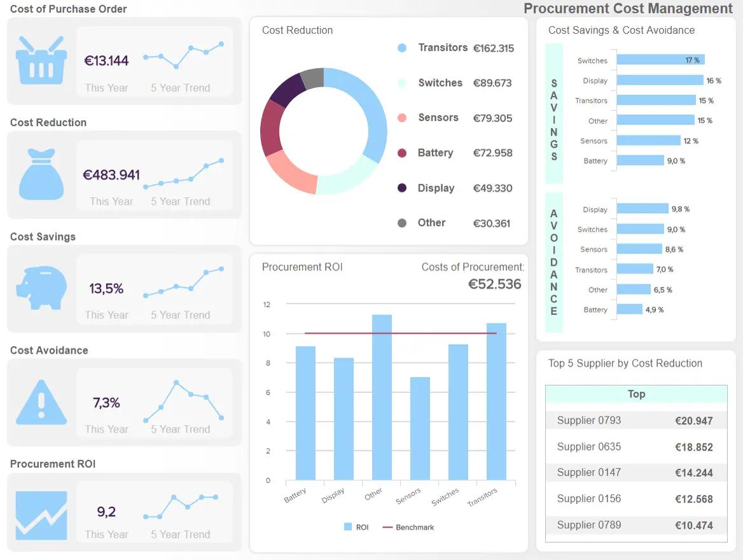Click the Transitors 15 % savings bar
Image resolution: width=743 pixels, height=560 pixels.
656,100
